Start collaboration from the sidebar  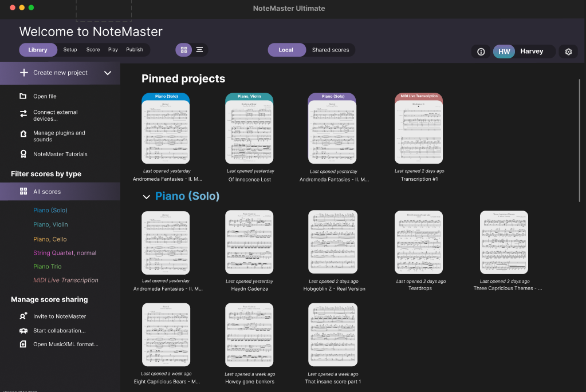point(59,330)
